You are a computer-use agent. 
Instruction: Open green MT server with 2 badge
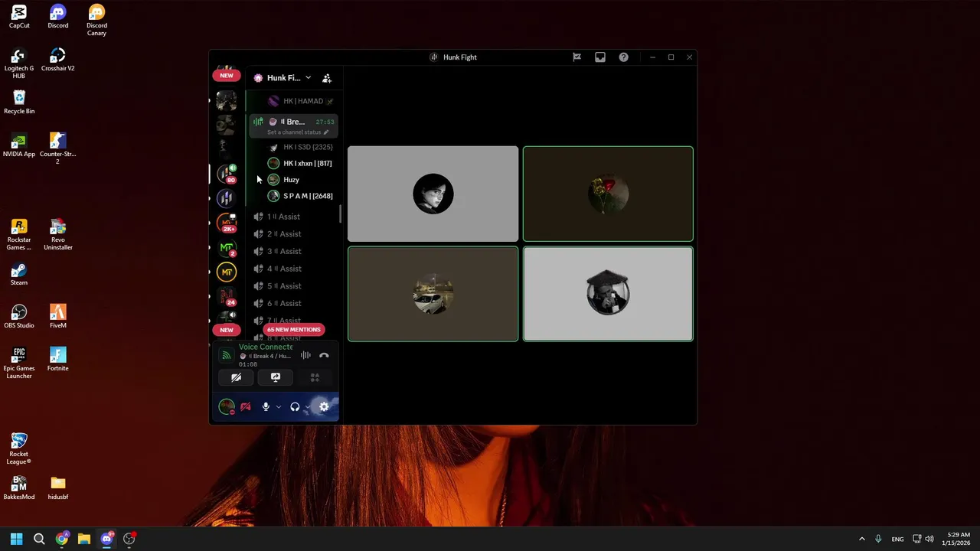pyautogui.click(x=227, y=248)
